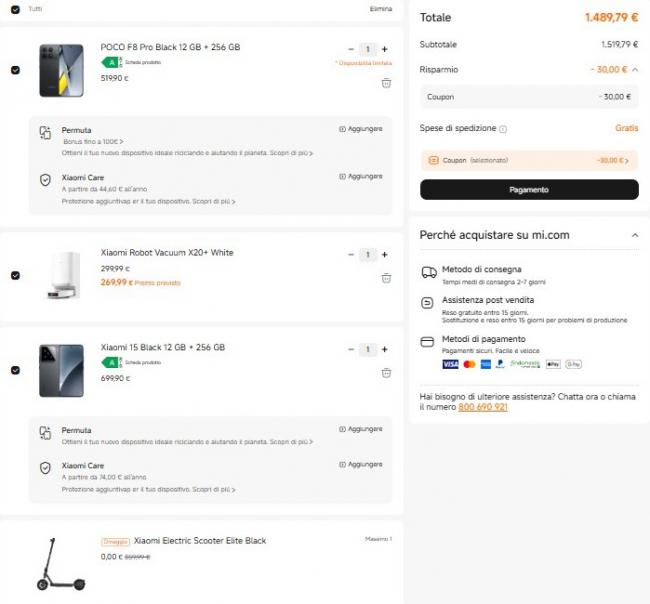
Task: Uncheck the POCO F8 Pro item checkbox
Action: tap(14, 70)
